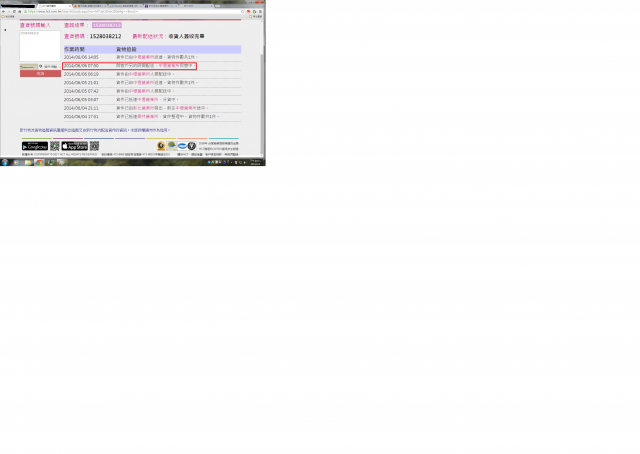Click the green tree certification badge
The width and height of the screenshot is (640, 454).
point(172,146)
